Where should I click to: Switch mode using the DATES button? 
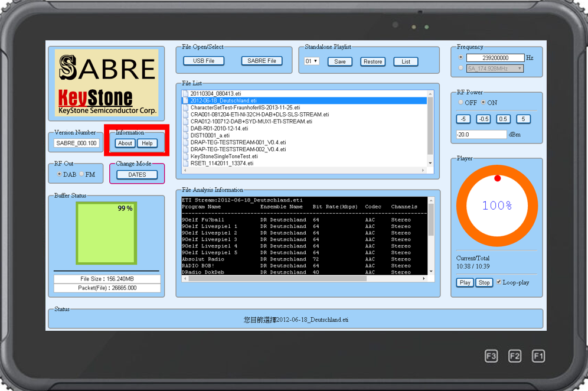(137, 175)
